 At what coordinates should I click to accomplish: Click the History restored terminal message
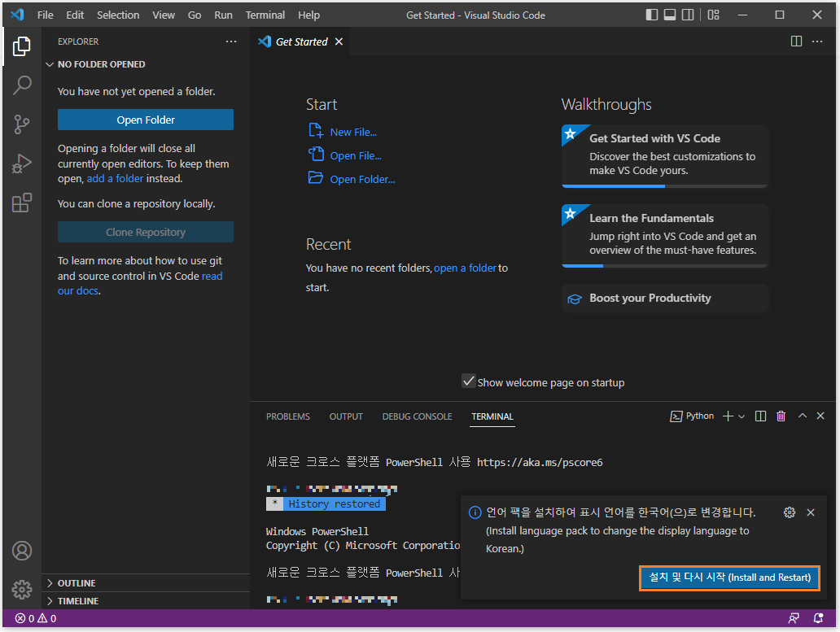[334, 504]
